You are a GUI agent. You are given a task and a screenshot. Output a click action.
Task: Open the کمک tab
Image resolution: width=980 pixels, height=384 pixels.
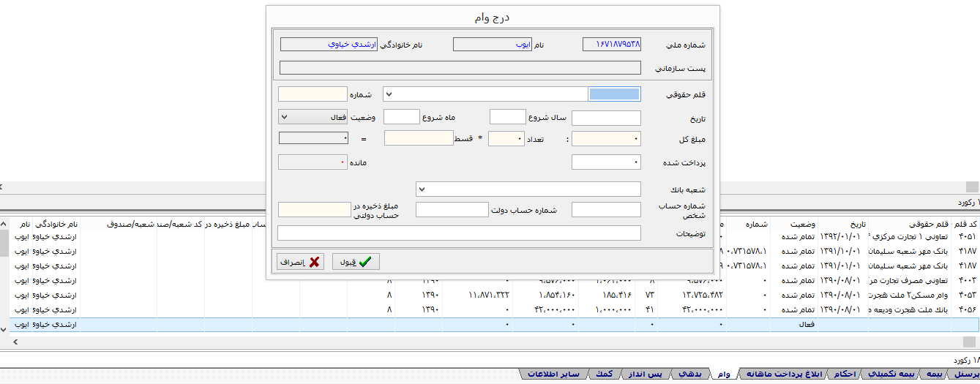pyautogui.click(x=605, y=374)
